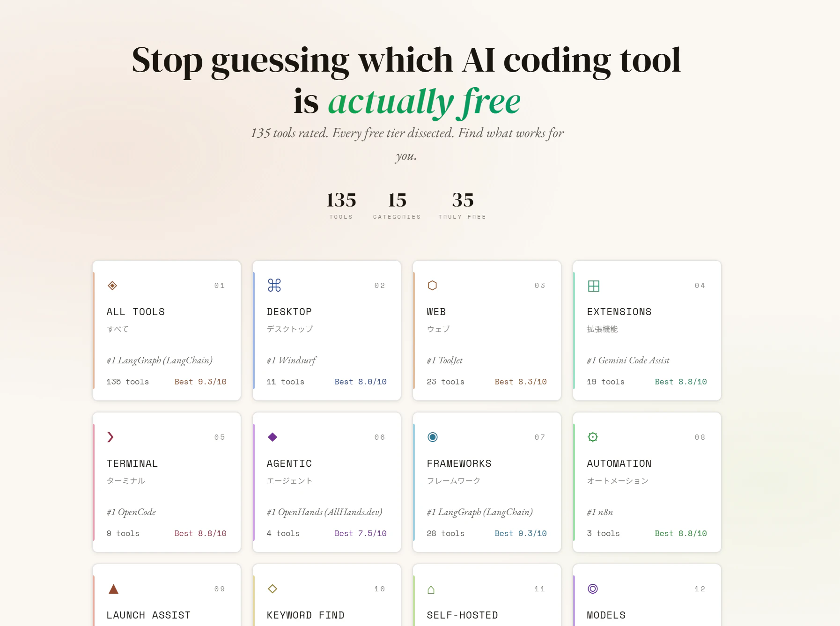Open the ALL TOOLS category title

click(136, 312)
